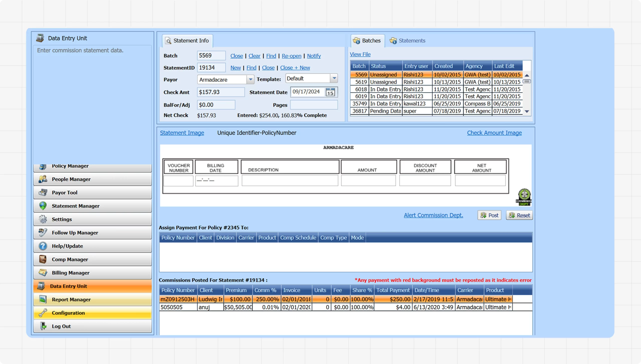Screen dimensions: 641x364
Task: Expand the Payor dropdown arrow
Action: pos(250,80)
